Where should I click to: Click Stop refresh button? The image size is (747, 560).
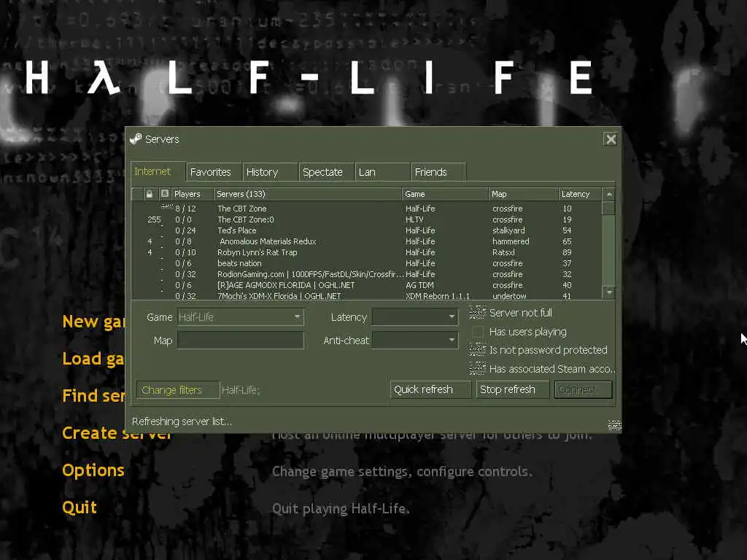[x=512, y=389]
